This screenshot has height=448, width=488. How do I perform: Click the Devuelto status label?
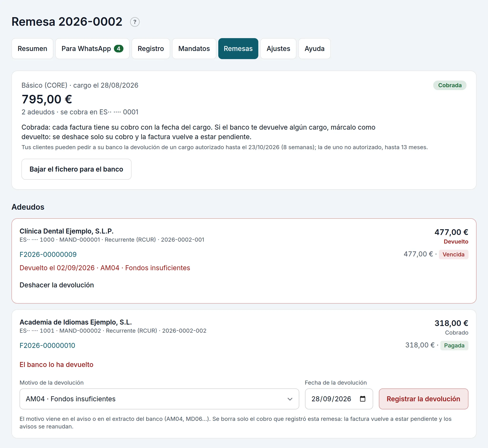pyautogui.click(x=456, y=242)
